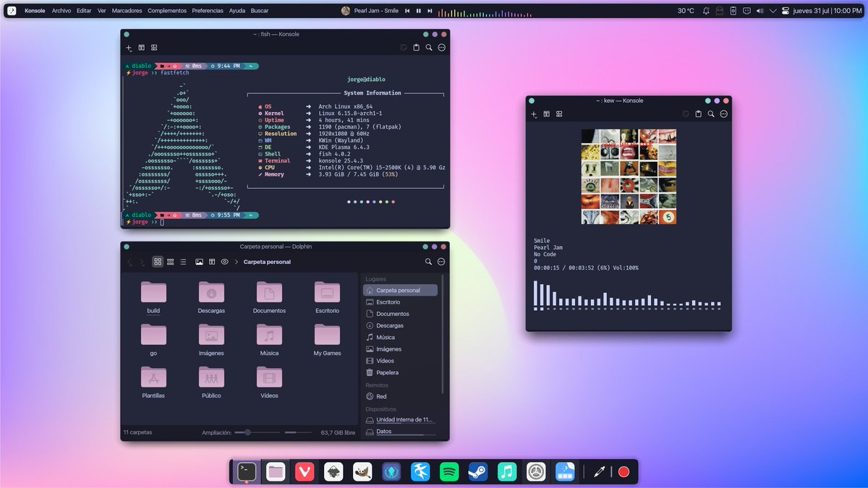The width and height of the screenshot is (868, 488).
Task: Expand the new tab dropdown arrow in Konsole
Action: tap(131, 51)
